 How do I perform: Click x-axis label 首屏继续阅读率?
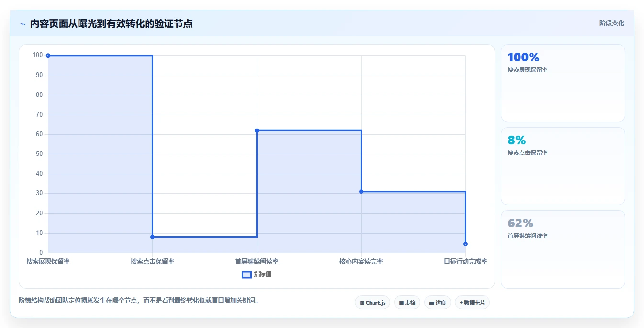257,262
